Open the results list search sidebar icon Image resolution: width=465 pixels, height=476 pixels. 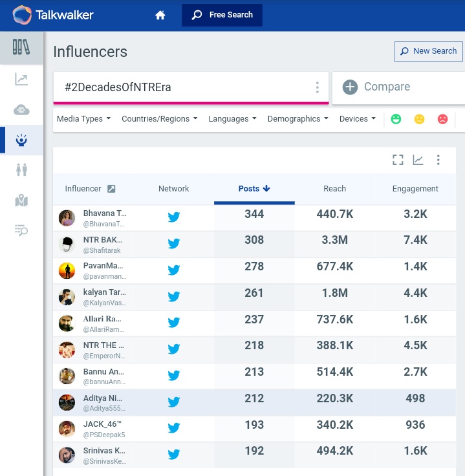point(21,230)
